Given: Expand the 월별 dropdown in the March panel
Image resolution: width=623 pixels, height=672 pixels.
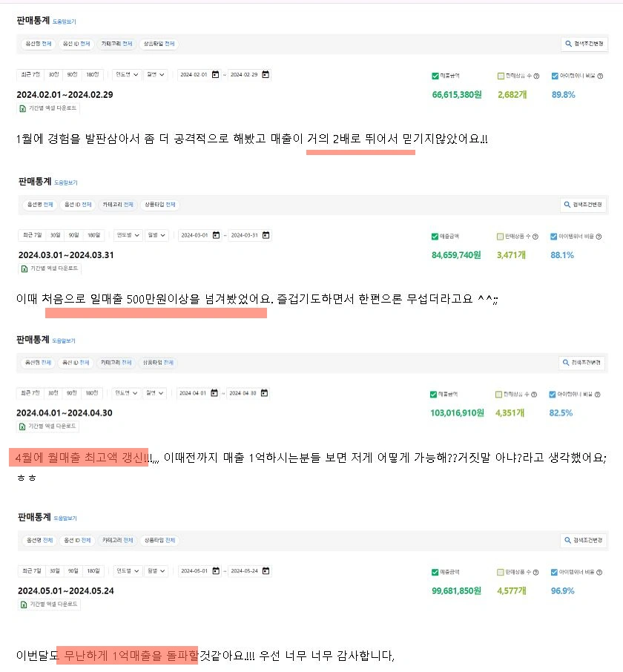Looking at the screenshot, I should click(x=156, y=235).
